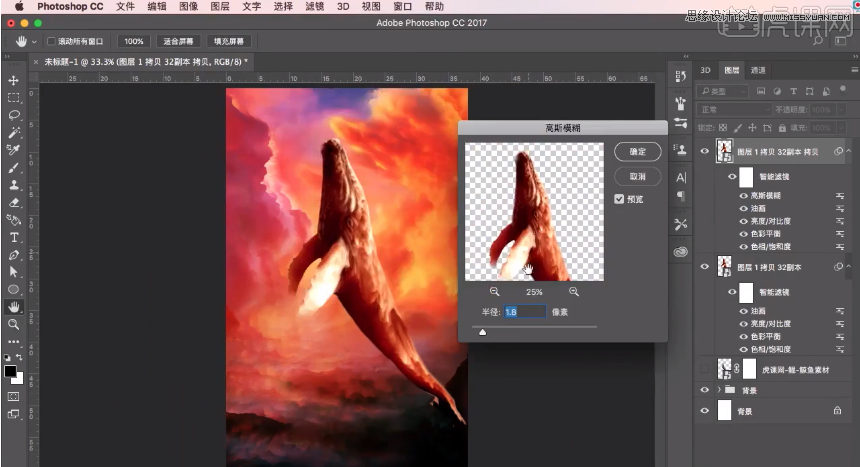The height and width of the screenshot is (467, 860).
Task: Open the Adjustments sliders panel icon
Action: 681,123
